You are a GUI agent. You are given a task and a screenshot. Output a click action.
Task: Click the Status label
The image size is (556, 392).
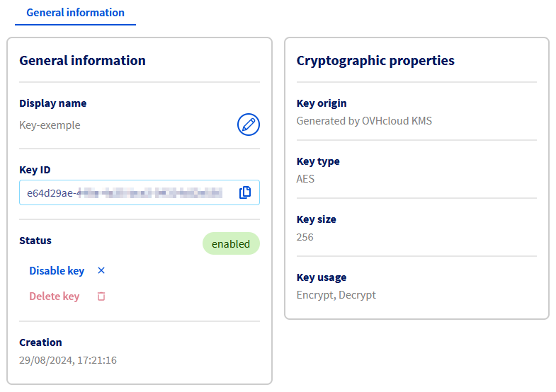[35, 241]
